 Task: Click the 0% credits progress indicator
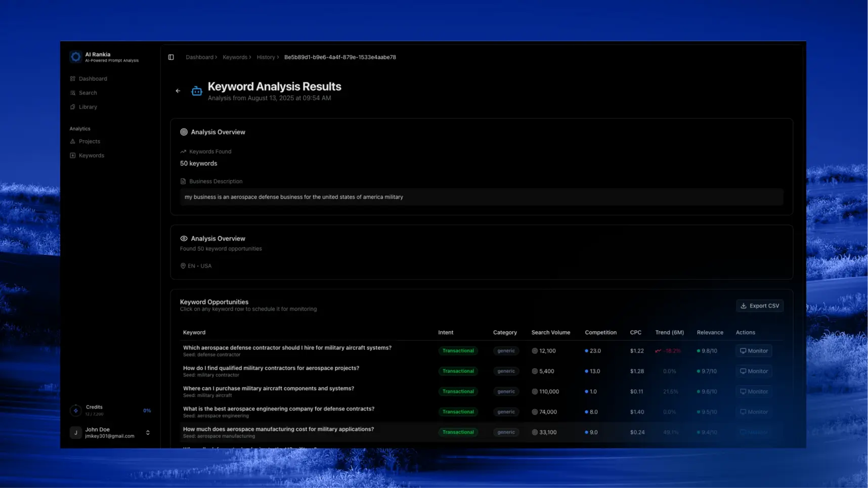pos(147,410)
